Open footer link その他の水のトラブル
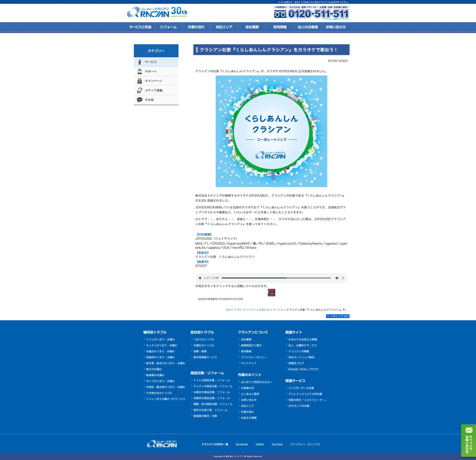Screen dimensions: 476x460 pos(159,393)
